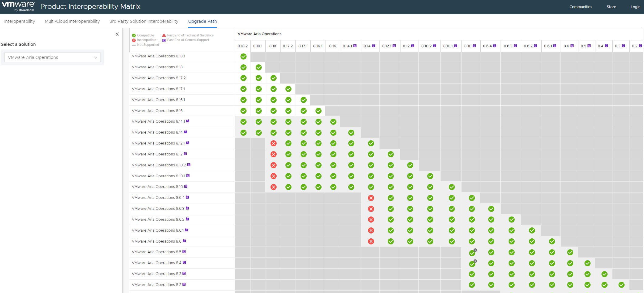Click compatible check for 8.14 to 8.14.1
This screenshot has width=644, height=293.
pyautogui.click(x=351, y=133)
